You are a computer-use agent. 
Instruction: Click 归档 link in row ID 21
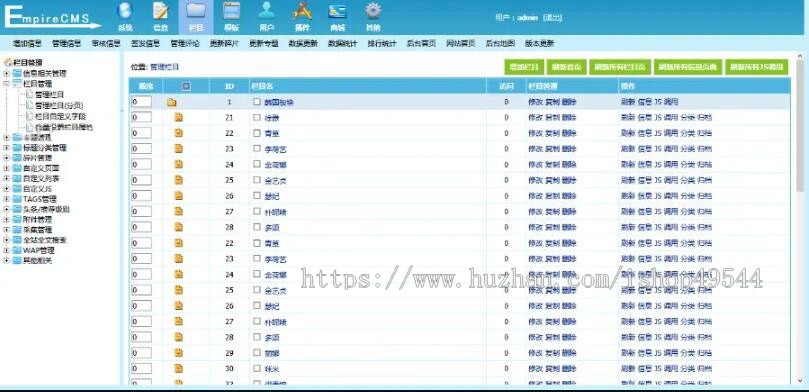pyautogui.click(x=704, y=118)
